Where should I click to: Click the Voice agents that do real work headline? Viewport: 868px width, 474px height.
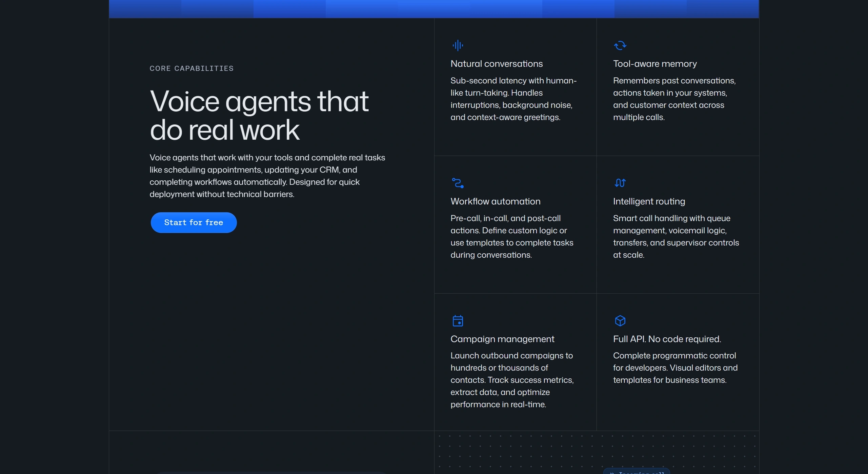coord(259,115)
